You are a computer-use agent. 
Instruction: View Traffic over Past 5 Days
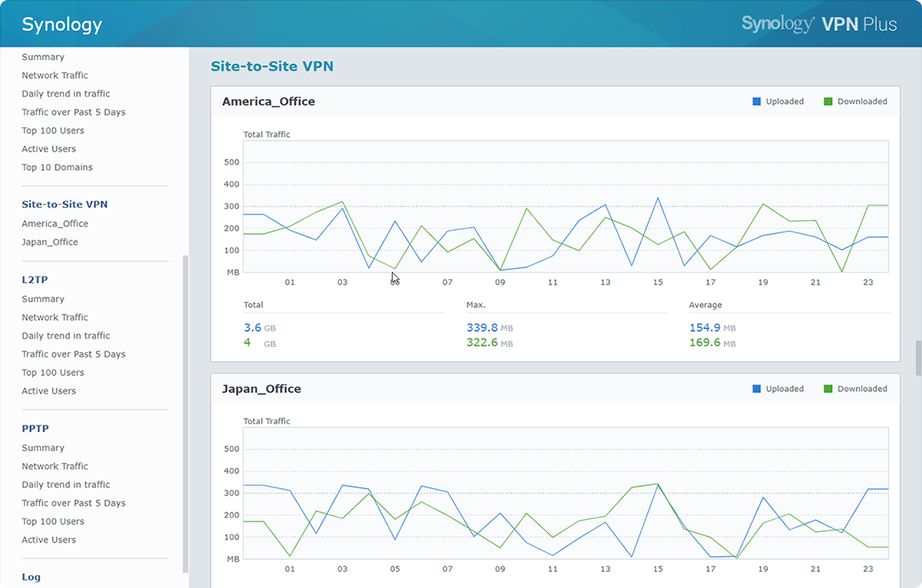click(x=74, y=112)
